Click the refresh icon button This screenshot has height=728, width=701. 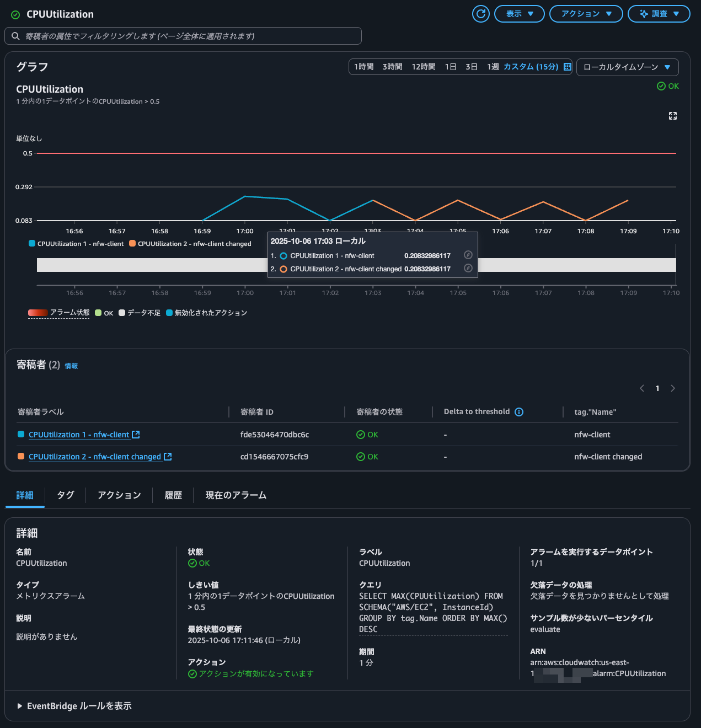tap(481, 14)
